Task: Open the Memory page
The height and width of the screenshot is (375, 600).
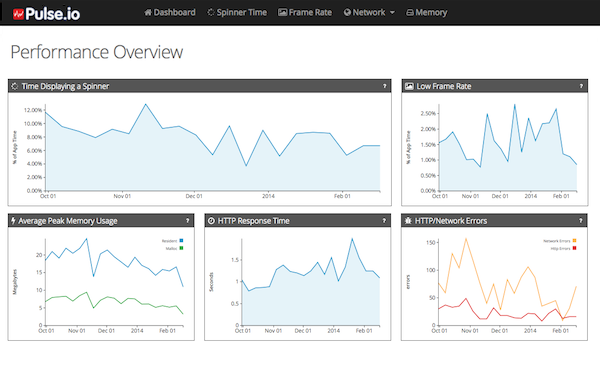Action: tap(426, 13)
